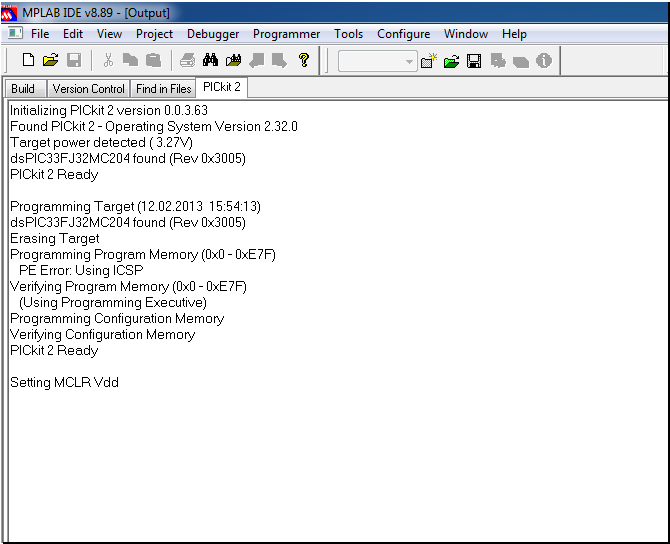
Task: Open the Edit menu
Action: tap(73, 34)
